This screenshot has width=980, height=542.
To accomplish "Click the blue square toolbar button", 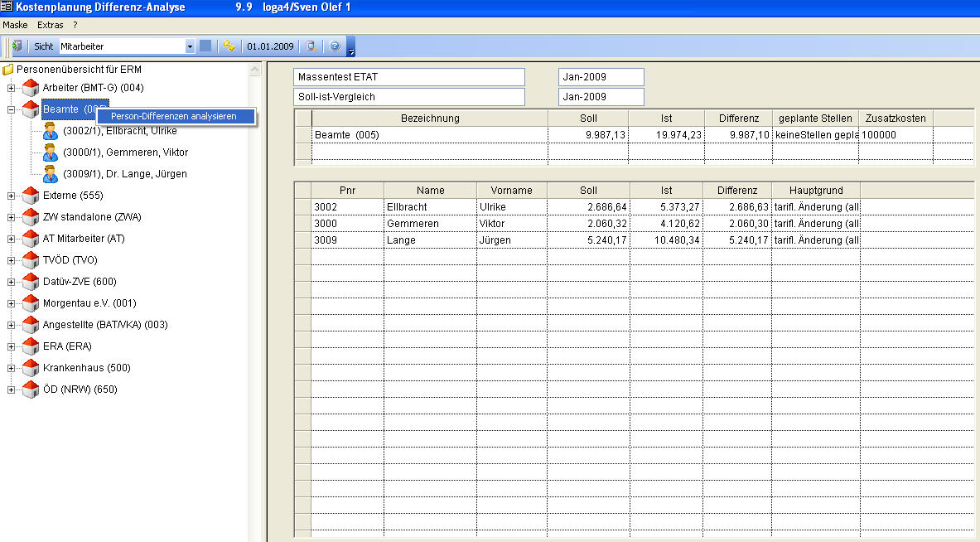I will 205,46.
